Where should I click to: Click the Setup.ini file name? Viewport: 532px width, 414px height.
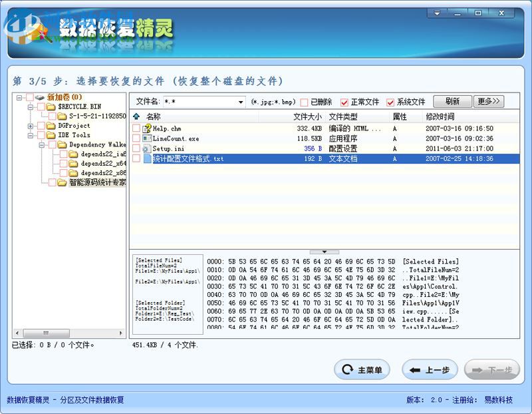(168, 148)
